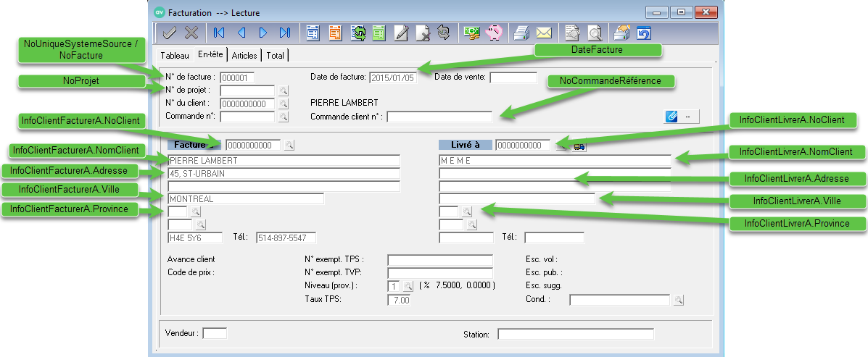The width and height of the screenshot is (868, 357).
Task: Click the pink piggy bank icon
Action: (494, 33)
